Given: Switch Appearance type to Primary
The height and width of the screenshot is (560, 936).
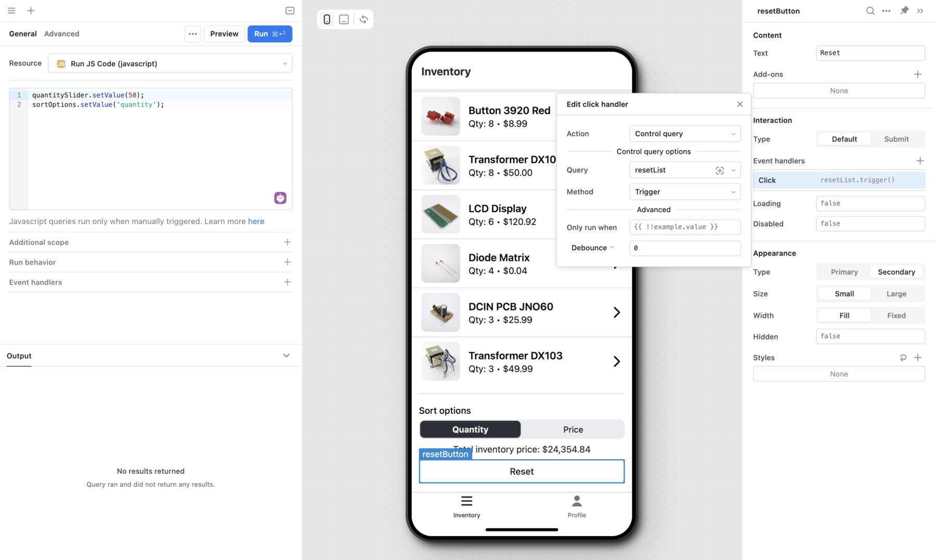Looking at the screenshot, I should 844,272.
